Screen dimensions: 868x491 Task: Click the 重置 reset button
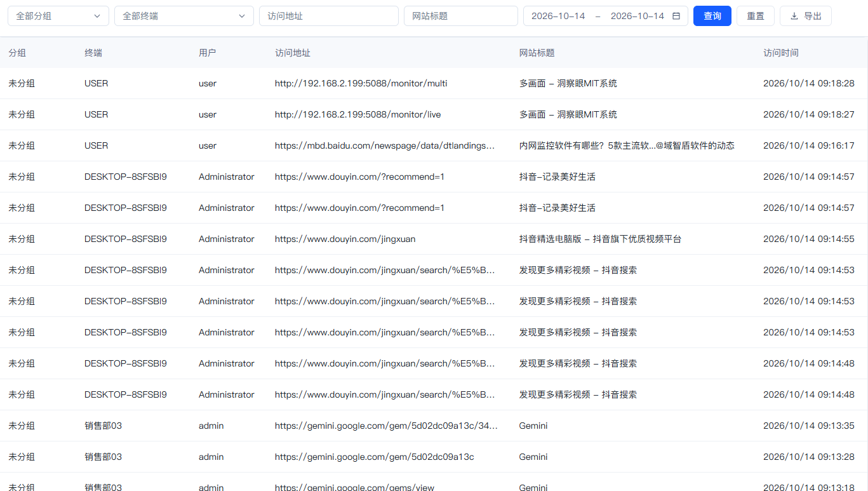[x=756, y=16]
